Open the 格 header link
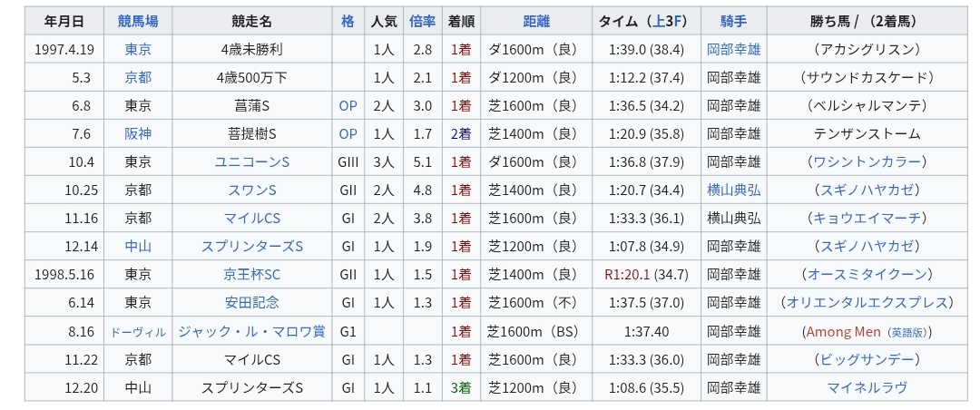The height and width of the screenshot is (410, 980). tap(348, 22)
